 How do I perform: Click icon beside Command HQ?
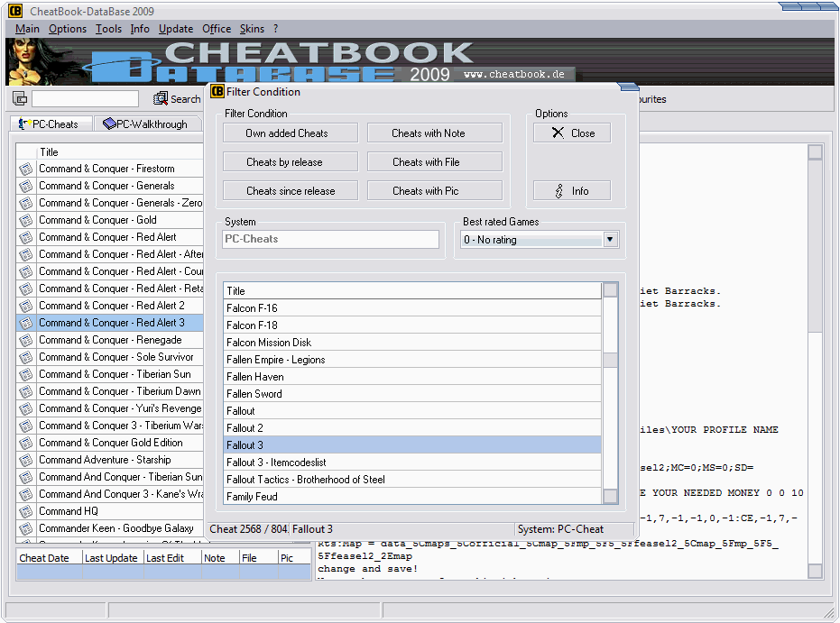click(25, 511)
